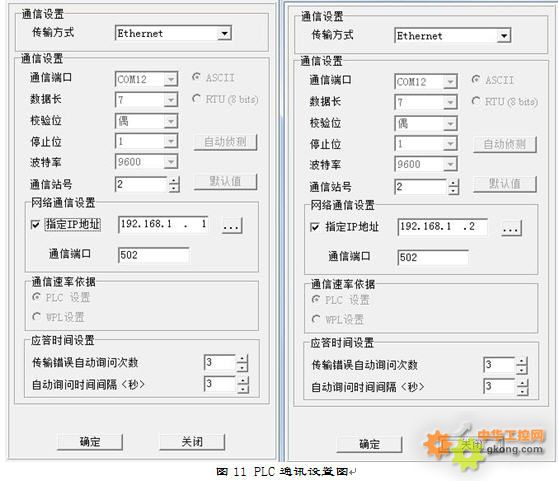Click the browse IP button beside 192.168.1.2
Image resolution: width=558 pixels, height=481 pixels.
tap(511, 228)
